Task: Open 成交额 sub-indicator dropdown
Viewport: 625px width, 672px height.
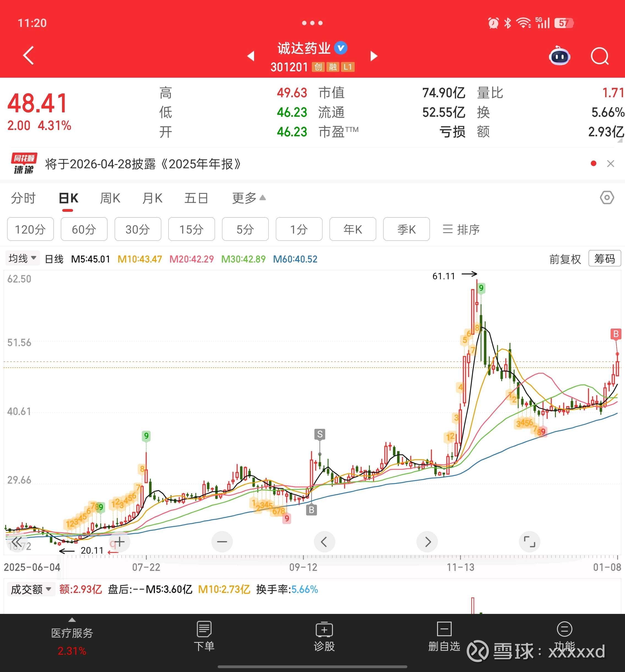Action: (31, 589)
